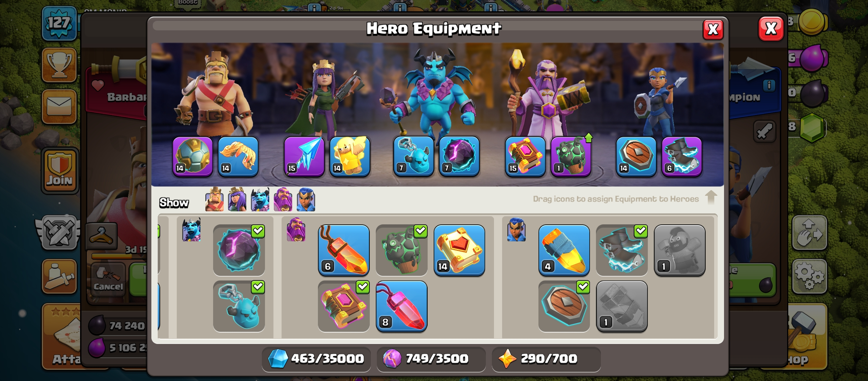Tap the Archer Queen's level 15 Frozen Arrow slot

(x=304, y=156)
